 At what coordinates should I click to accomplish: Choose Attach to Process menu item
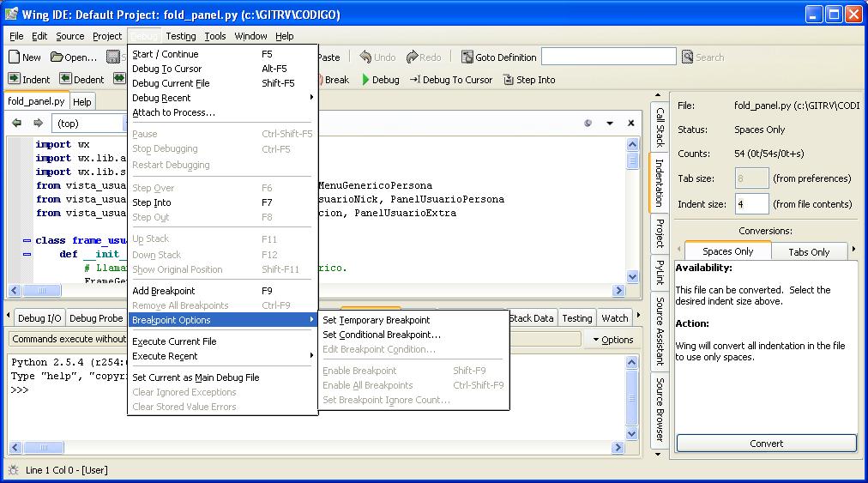pyautogui.click(x=222, y=112)
